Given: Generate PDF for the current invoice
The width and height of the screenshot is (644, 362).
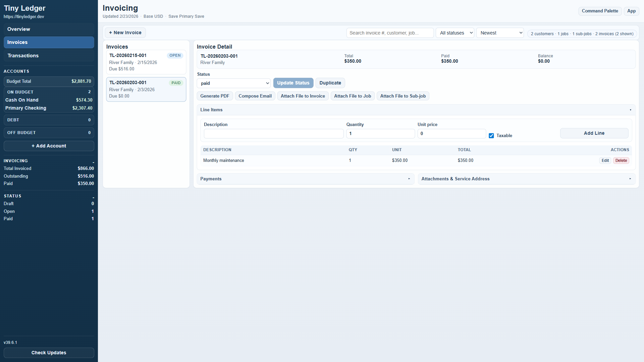Looking at the screenshot, I should [215, 96].
